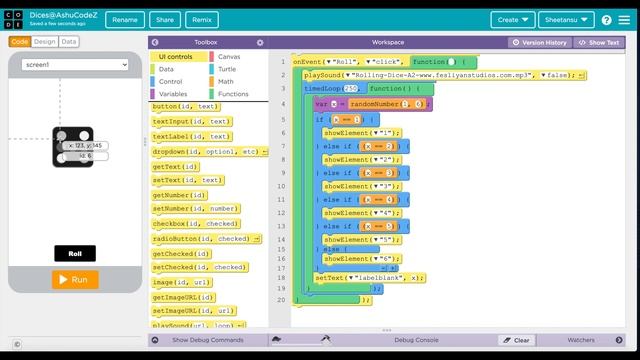
Task: Select the getChecked(id) block
Action: [x=181, y=254]
